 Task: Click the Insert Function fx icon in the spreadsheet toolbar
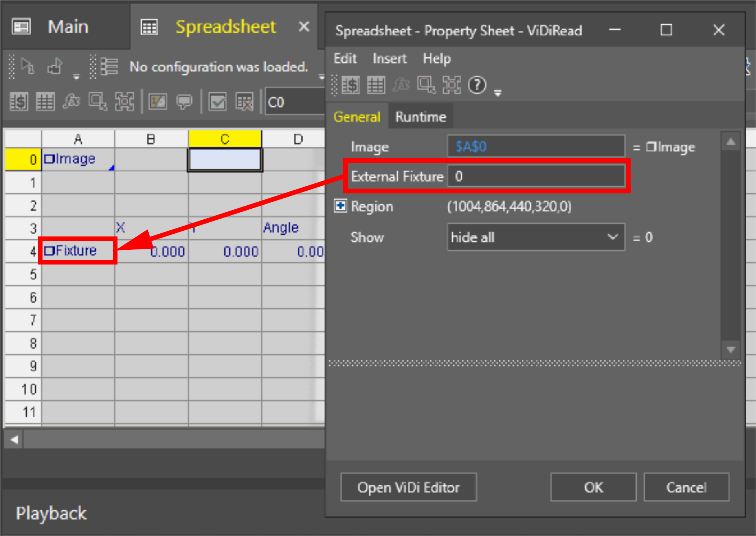(x=71, y=101)
